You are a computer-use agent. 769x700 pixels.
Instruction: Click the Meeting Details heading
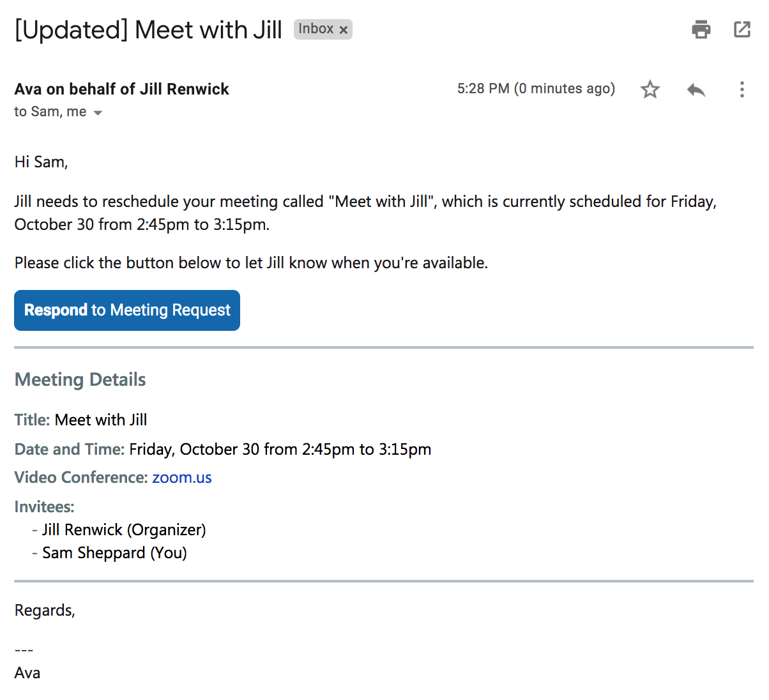click(80, 379)
